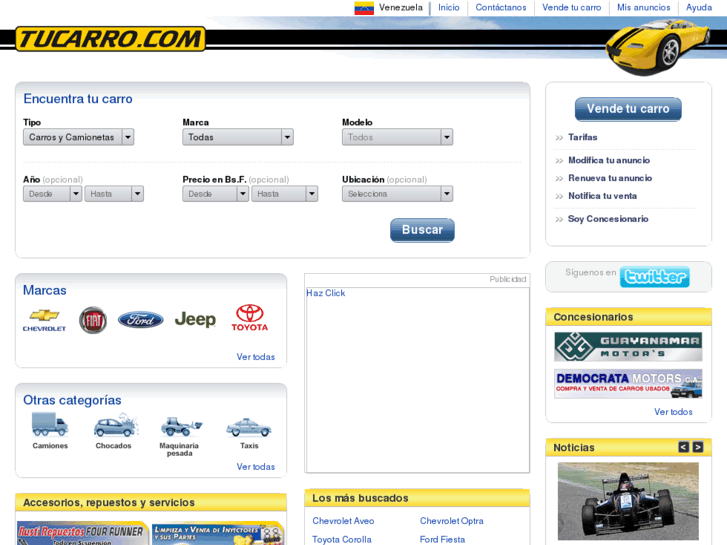Click Ver todas under Otras categorías
This screenshot has width=727, height=545.
tap(255, 467)
